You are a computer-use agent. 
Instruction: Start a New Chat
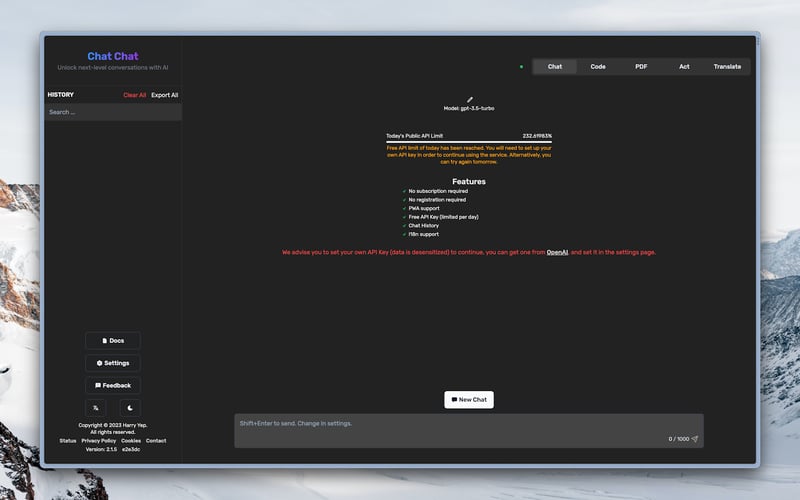[x=469, y=399]
